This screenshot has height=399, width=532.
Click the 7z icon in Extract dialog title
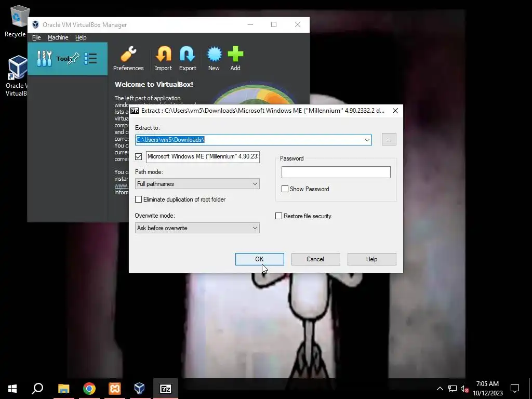[x=135, y=111]
